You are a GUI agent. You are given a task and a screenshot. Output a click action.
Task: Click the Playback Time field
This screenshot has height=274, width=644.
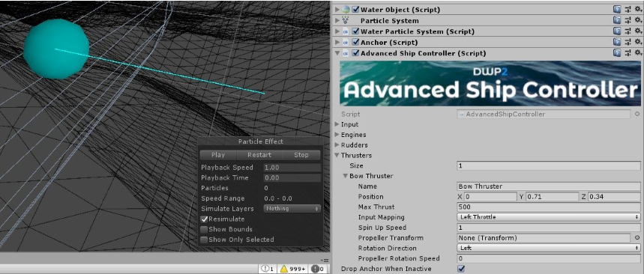pyautogui.click(x=292, y=177)
